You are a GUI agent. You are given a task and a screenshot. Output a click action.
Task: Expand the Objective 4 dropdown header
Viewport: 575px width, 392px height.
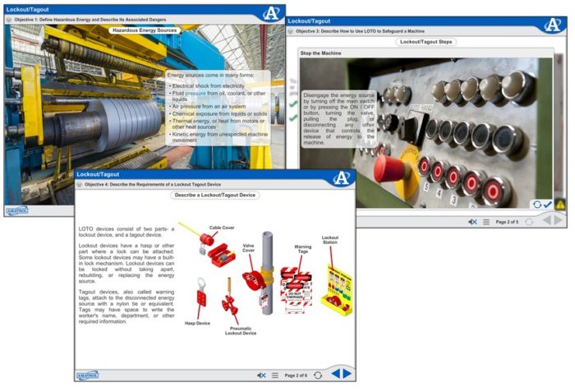[x=80, y=185]
